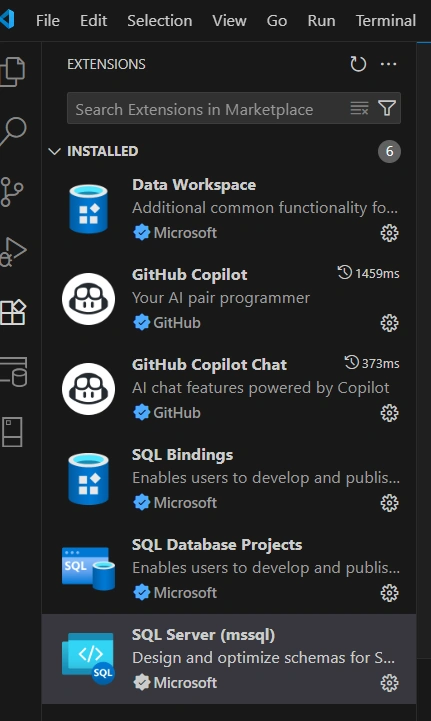Image resolution: width=431 pixels, height=721 pixels.
Task: Open the Explorer view in activity bar
Action: pos(13,71)
